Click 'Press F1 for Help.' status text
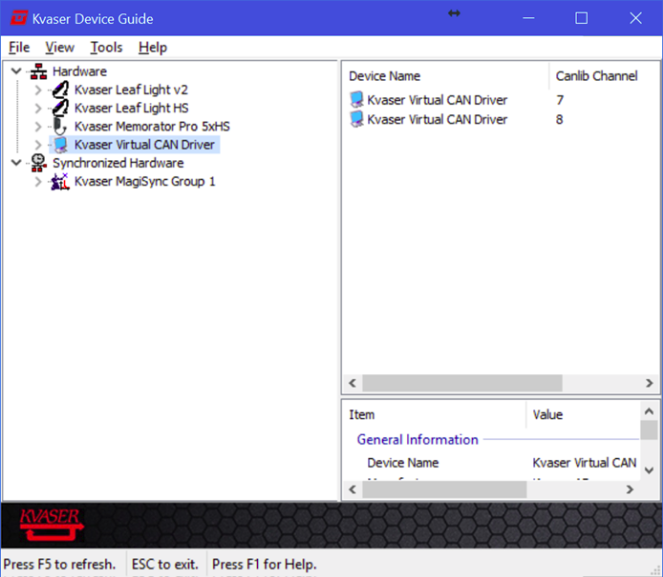Image resolution: width=663 pixels, height=577 pixels. click(x=264, y=564)
